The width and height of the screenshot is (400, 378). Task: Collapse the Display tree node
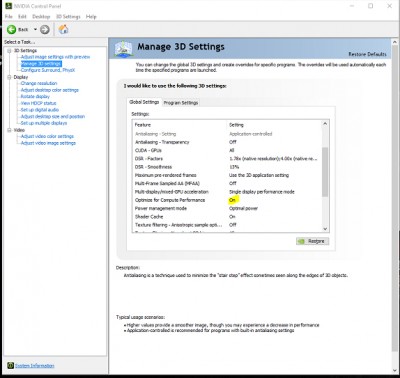tap(9, 77)
